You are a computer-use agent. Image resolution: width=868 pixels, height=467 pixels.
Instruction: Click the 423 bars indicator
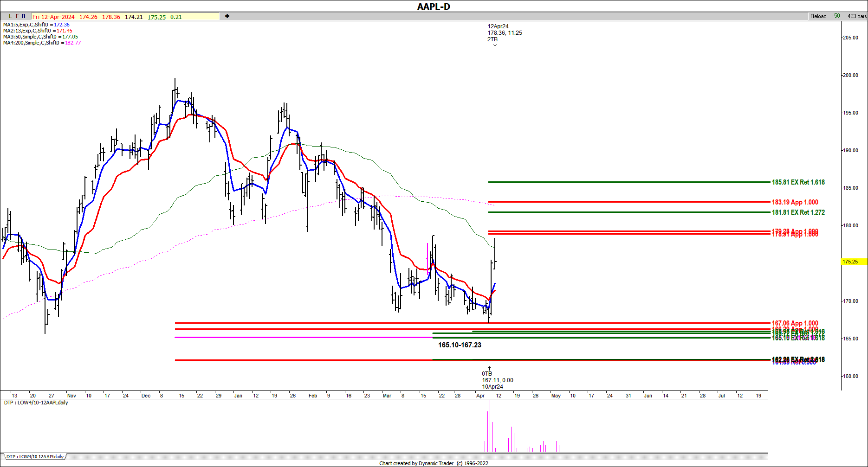857,16
